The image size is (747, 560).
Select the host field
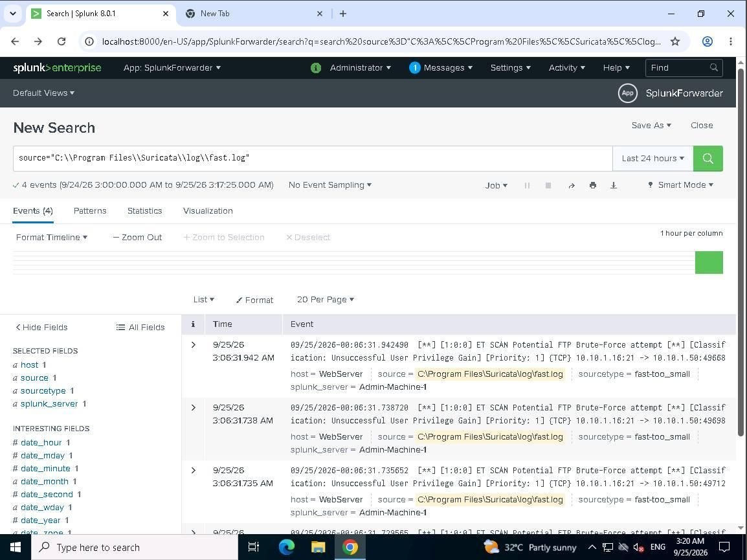click(x=30, y=364)
